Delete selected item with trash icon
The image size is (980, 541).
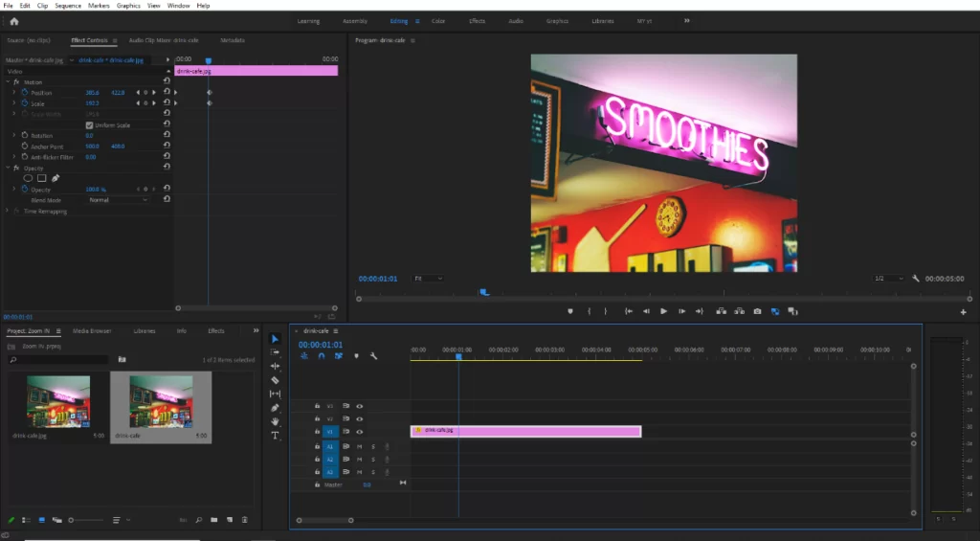click(x=245, y=520)
